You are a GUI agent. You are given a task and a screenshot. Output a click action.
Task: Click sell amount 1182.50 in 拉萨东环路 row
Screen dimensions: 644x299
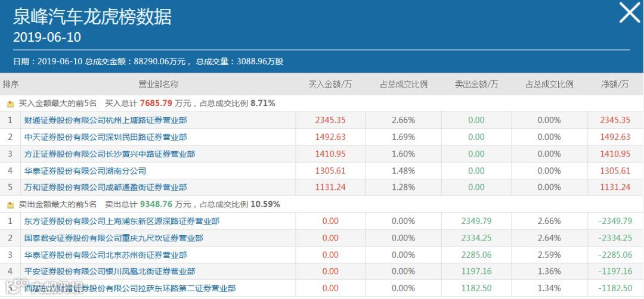[x=476, y=288]
